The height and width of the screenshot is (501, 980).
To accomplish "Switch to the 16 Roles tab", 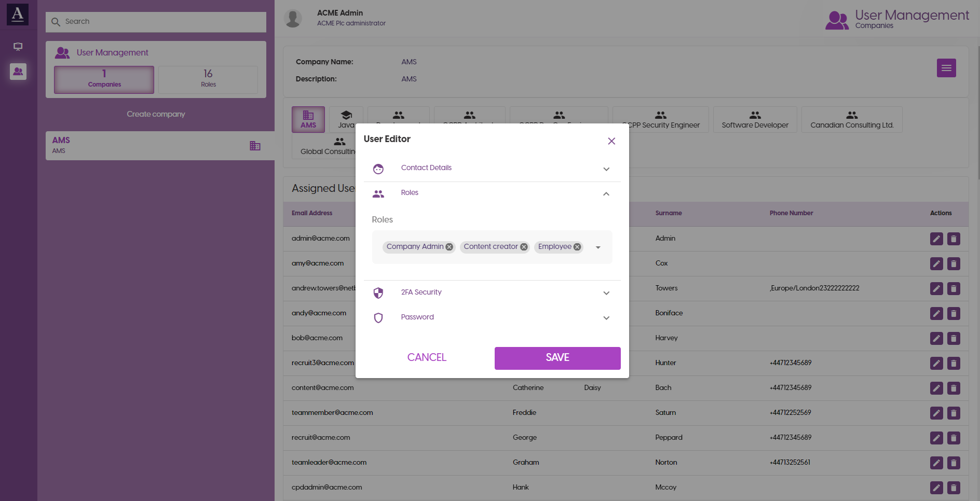I will click(x=208, y=79).
